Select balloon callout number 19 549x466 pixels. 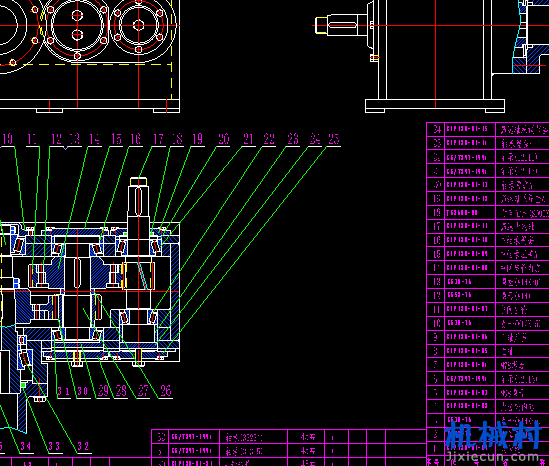point(198,139)
